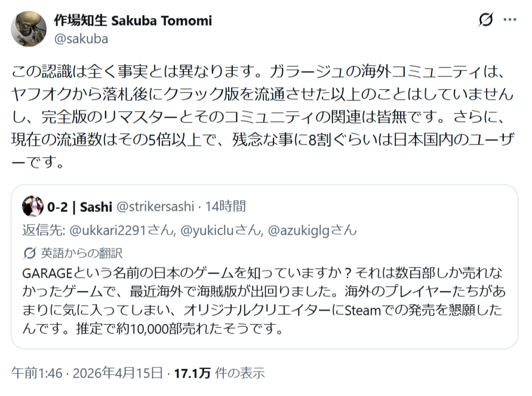Image resolution: width=532 pixels, height=396 pixels.
Task: Click the 17.1万 件の表示 view count
Action: 219,373
